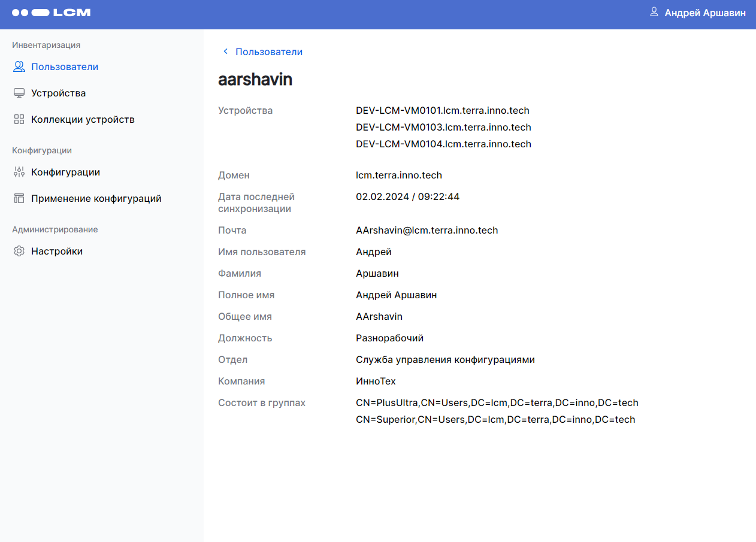The width and height of the screenshot is (756, 542).
Task: Select the Superior group entry
Action: point(495,419)
